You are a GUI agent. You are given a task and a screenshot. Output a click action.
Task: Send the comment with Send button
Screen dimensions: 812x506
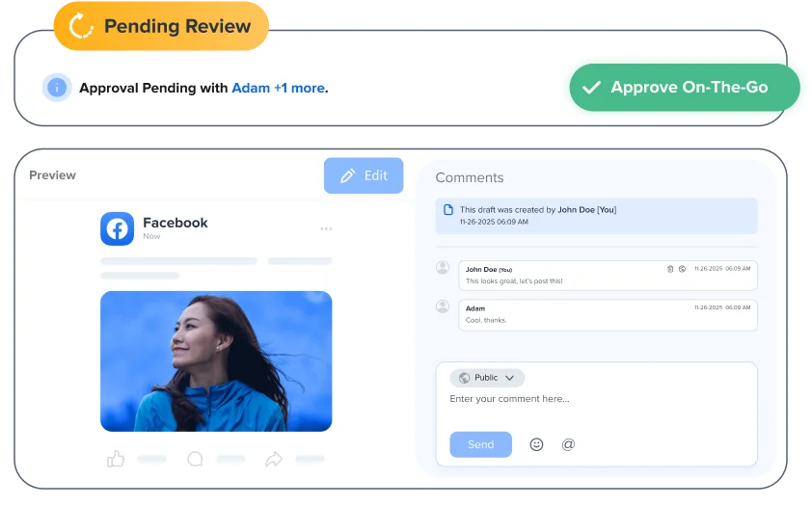click(480, 444)
